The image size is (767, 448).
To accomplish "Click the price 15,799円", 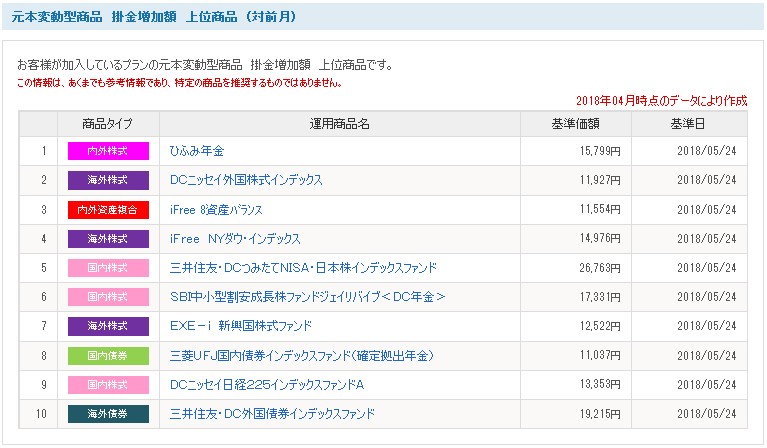I will [600, 151].
